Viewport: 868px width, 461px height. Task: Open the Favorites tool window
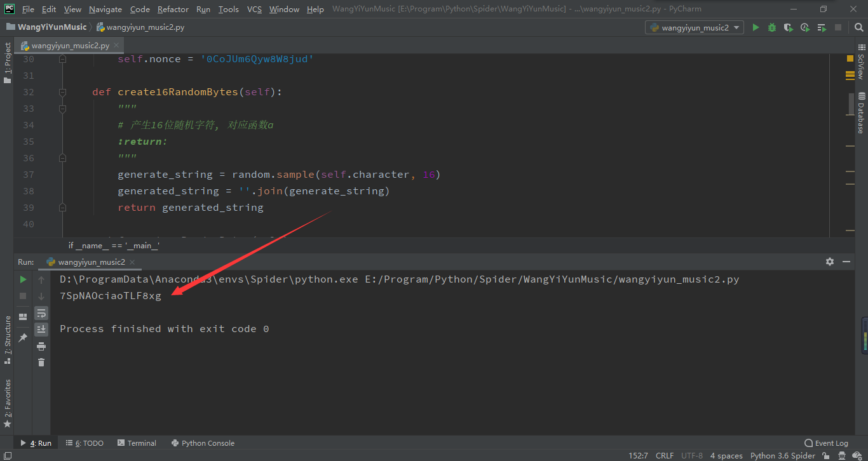tap(7, 404)
